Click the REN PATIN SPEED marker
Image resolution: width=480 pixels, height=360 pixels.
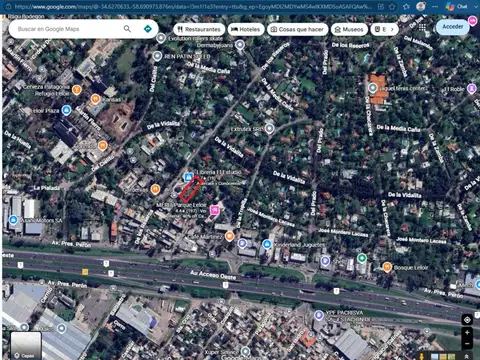click(x=157, y=56)
